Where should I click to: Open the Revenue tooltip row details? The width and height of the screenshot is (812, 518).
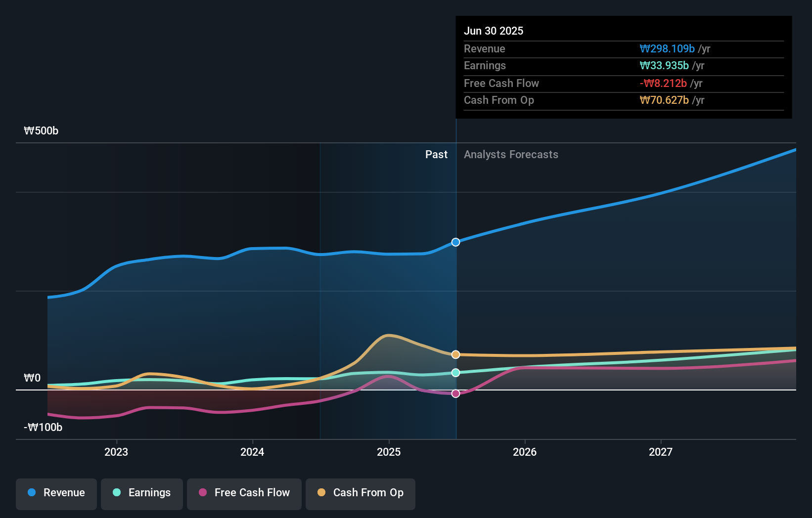coord(624,48)
